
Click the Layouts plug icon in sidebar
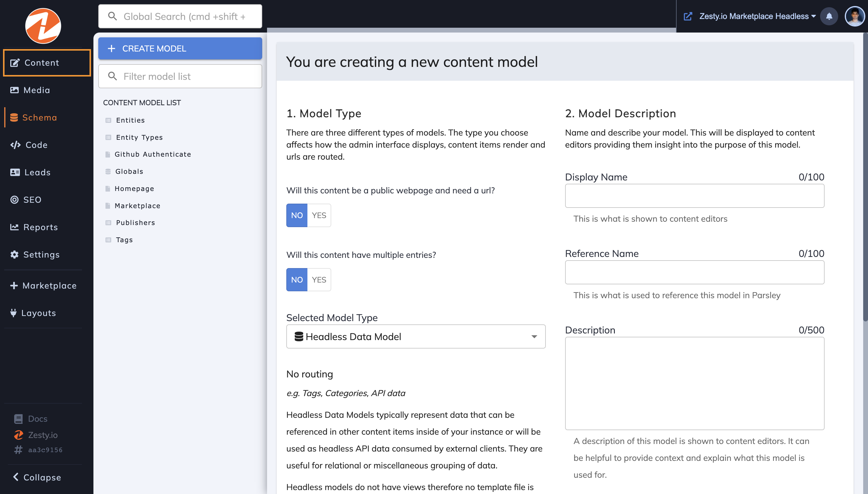coord(13,313)
